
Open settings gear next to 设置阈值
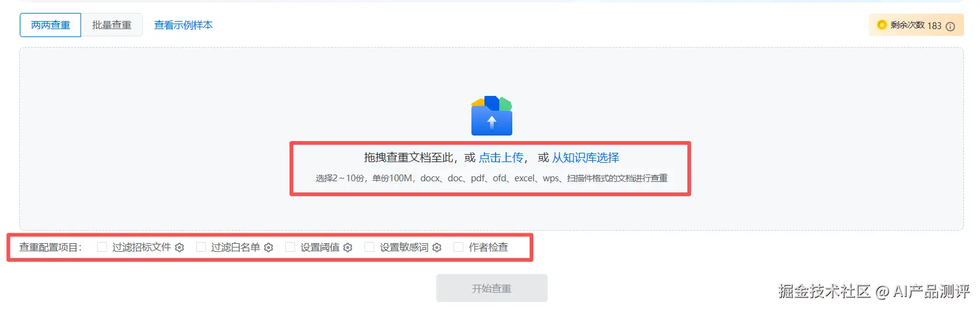coord(348,248)
